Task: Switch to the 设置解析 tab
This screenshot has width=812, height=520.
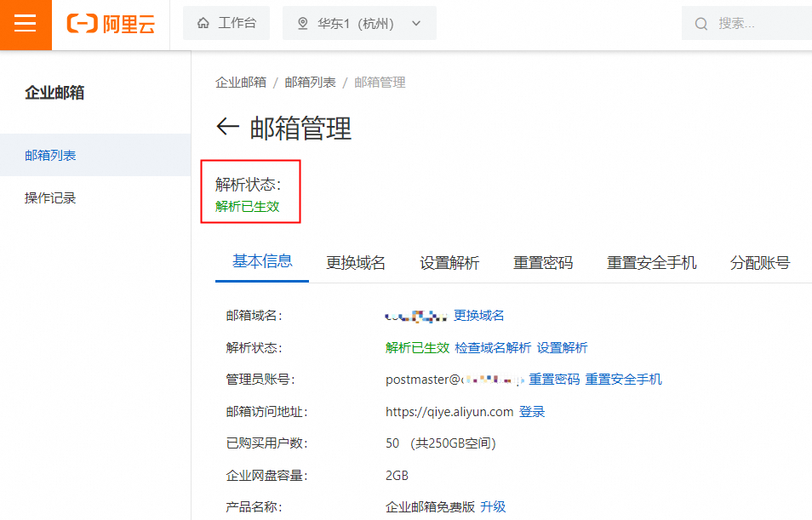Action: pos(449,264)
